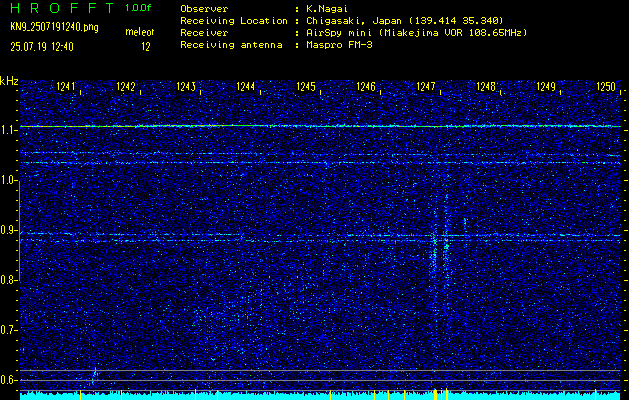Select the Receiver field label

[204, 32]
